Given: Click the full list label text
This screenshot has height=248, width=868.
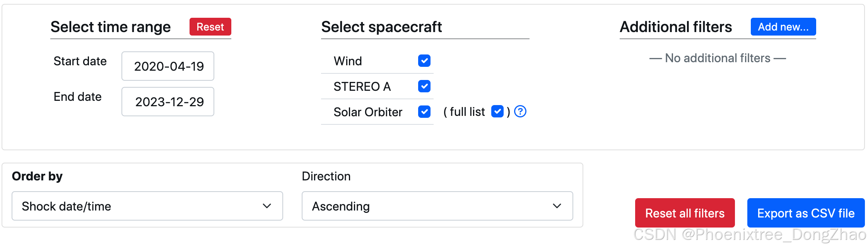Looking at the screenshot, I should pyautogui.click(x=467, y=112).
